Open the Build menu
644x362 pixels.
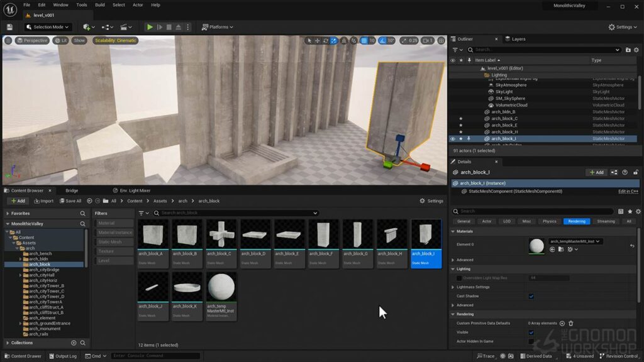point(100,5)
